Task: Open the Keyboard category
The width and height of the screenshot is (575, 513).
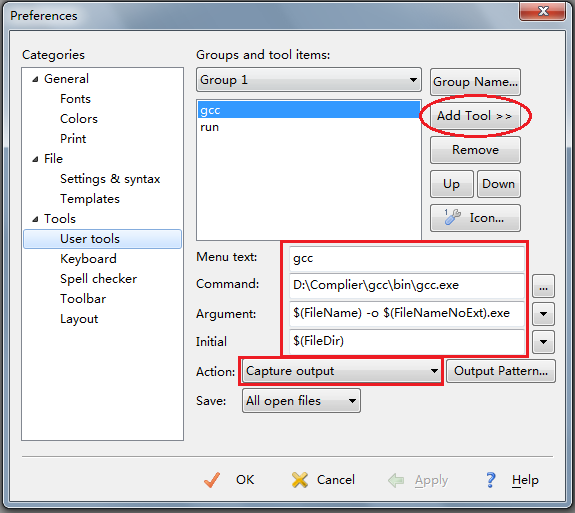Action: point(88,259)
